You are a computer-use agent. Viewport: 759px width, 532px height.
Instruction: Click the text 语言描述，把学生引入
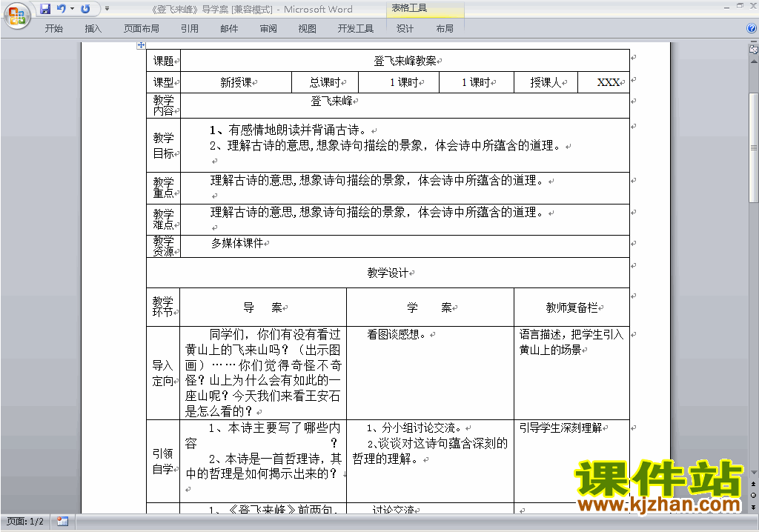(571, 334)
